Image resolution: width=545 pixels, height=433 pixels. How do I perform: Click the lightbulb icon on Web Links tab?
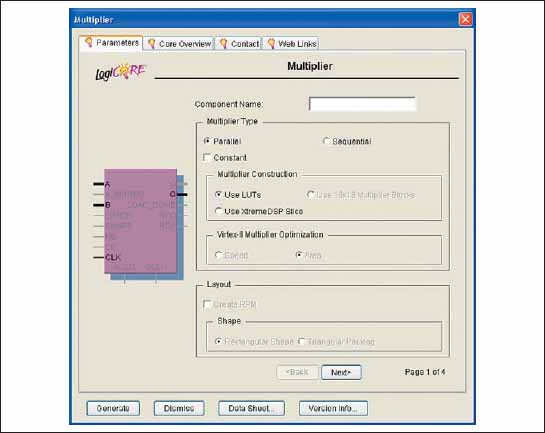tap(271, 43)
